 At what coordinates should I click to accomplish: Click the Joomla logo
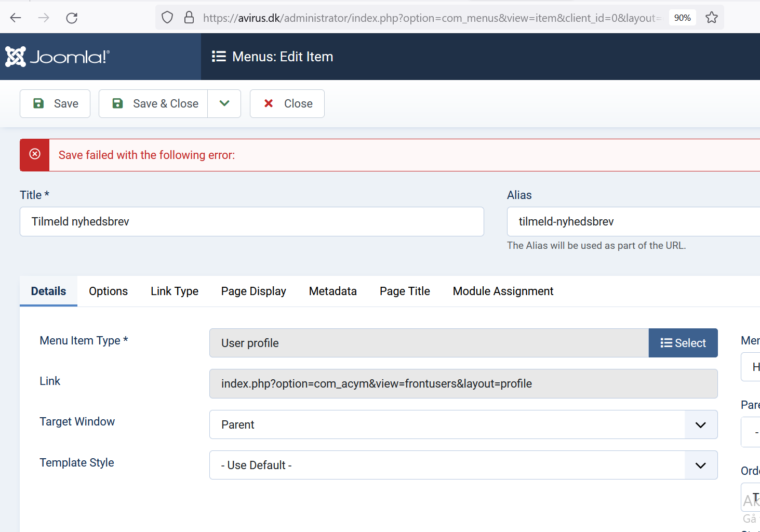pos(57,57)
